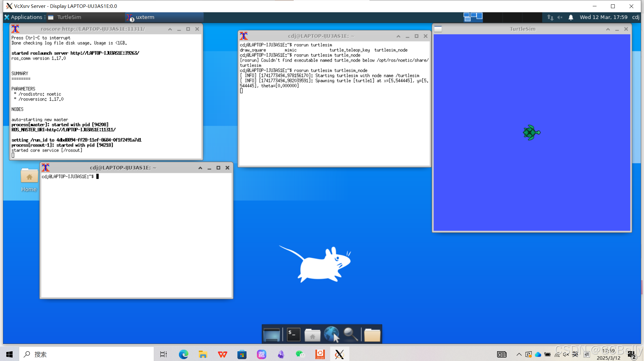Open the web browser globe icon
Viewport: 644px width, 361px height.
[x=331, y=334]
